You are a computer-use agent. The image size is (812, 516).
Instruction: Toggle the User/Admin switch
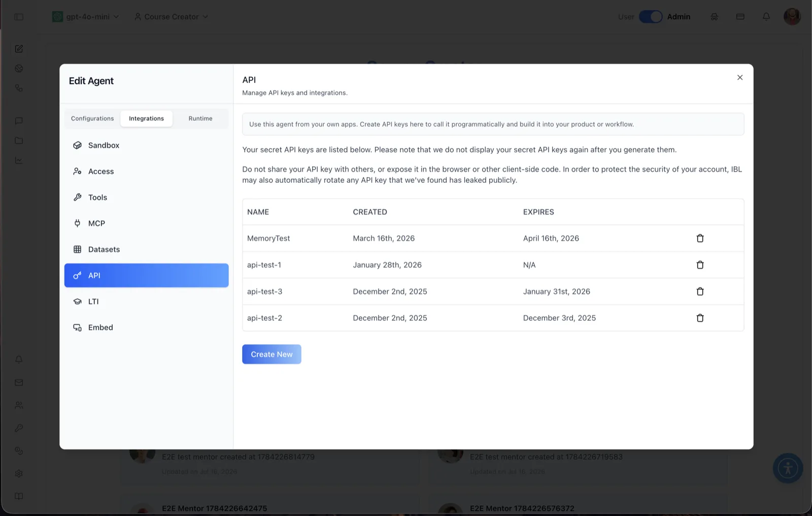click(651, 17)
